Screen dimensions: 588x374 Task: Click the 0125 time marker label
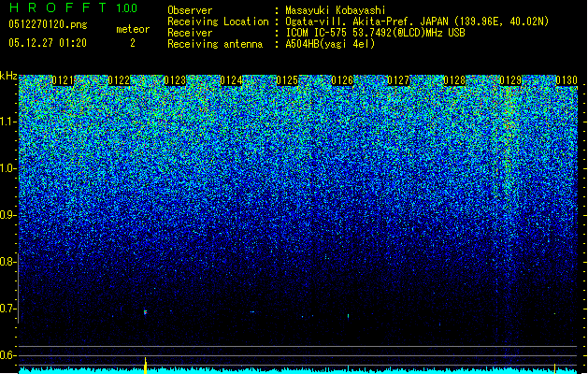287,80
